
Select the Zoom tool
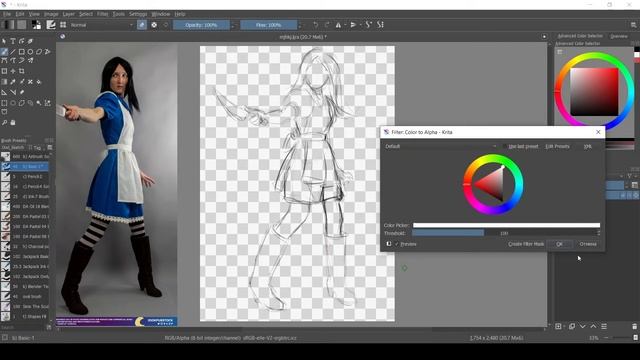coord(4,122)
